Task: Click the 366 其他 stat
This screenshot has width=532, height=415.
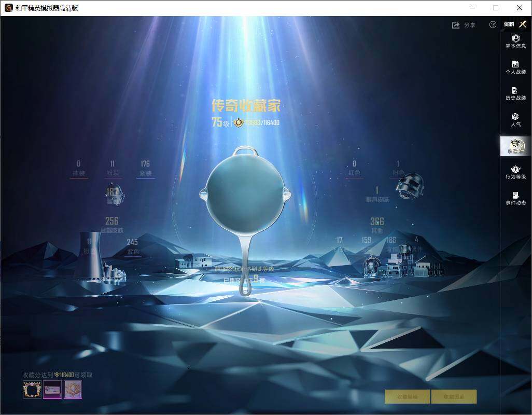Action: click(377, 225)
